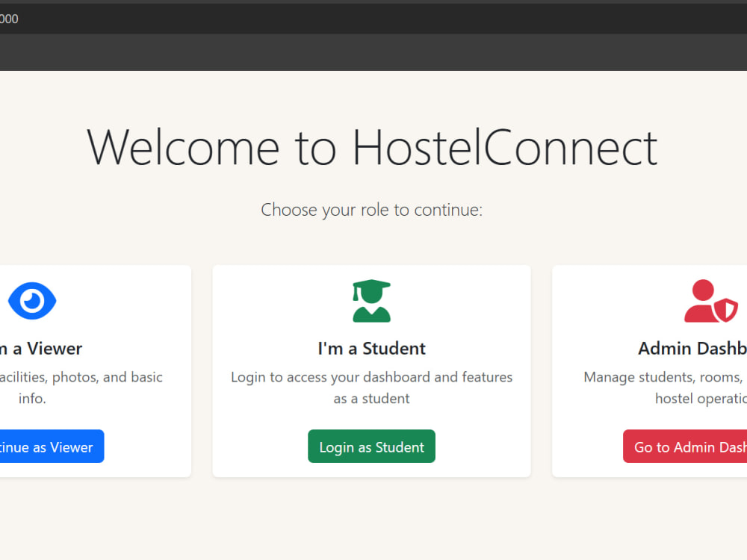Click the 'Manage students, rooms' description text
The image size is (747, 560).
pyautogui.click(x=665, y=388)
